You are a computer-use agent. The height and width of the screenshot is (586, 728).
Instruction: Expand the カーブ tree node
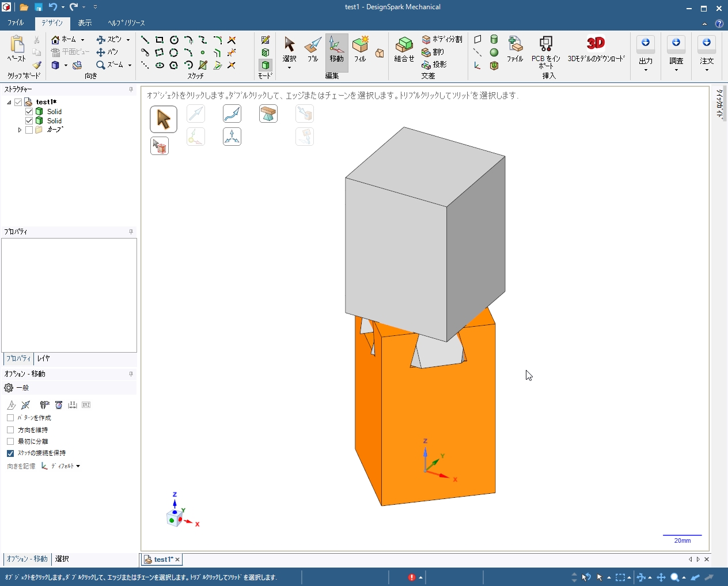click(x=20, y=130)
